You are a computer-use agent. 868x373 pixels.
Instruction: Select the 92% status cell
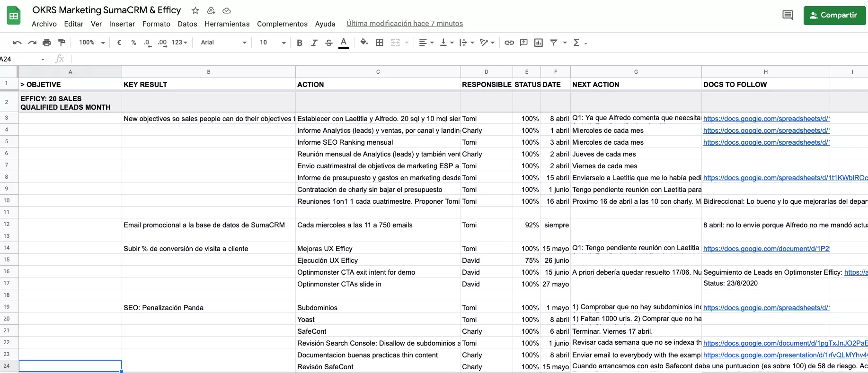click(527, 225)
